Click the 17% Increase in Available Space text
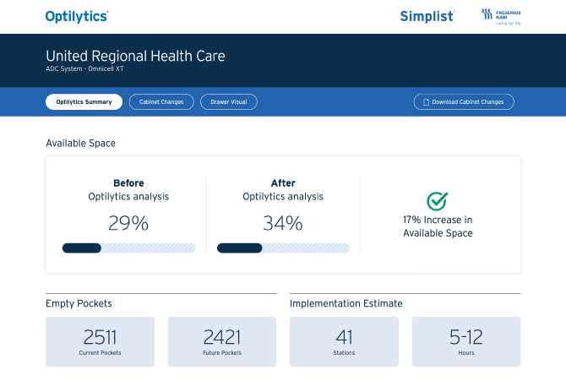Image resolution: width=566 pixels, height=392 pixels. point(438,226)
